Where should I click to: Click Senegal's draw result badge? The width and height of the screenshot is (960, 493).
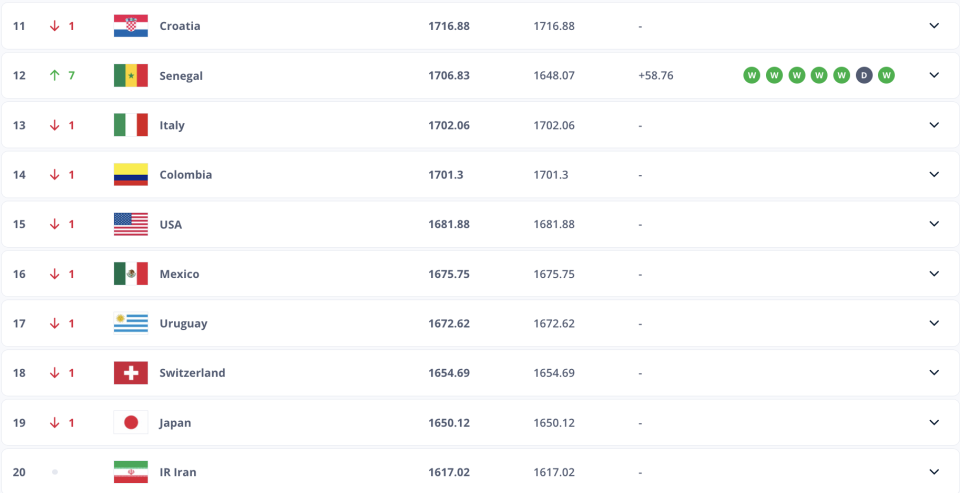(x=863, y=75)
